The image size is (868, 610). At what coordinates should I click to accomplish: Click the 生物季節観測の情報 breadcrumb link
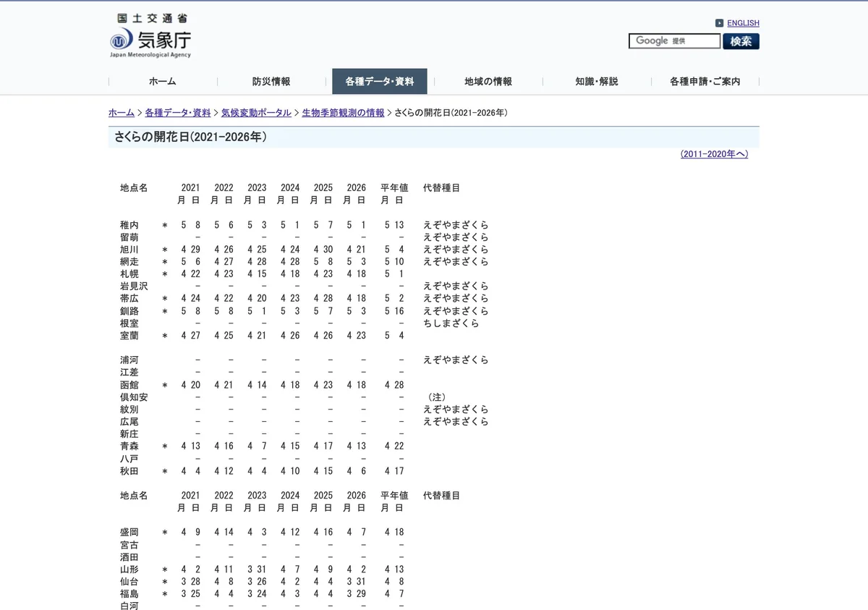343,113
